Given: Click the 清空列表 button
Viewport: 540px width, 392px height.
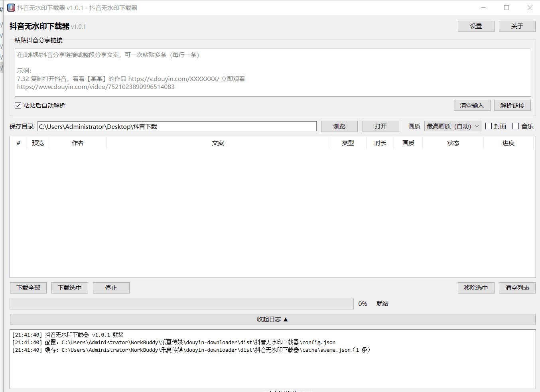Looking at the screenshot, I should 517,288.
